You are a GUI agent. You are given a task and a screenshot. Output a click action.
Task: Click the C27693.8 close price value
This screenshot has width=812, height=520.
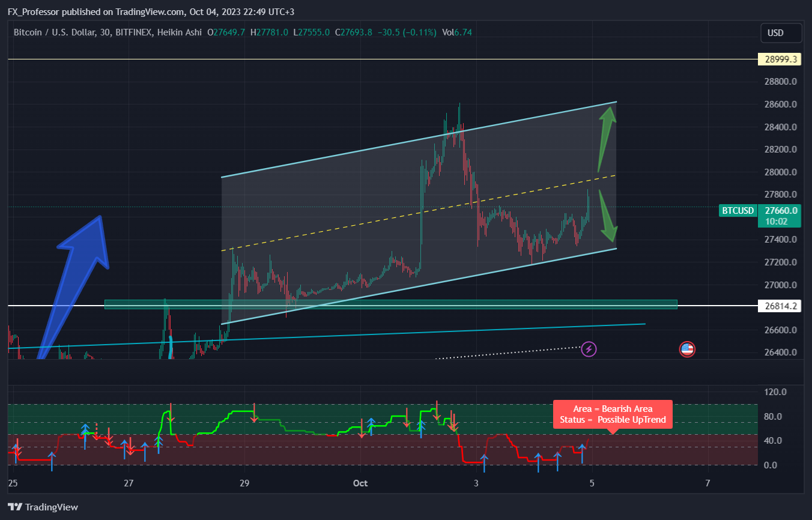click(354, 32)
